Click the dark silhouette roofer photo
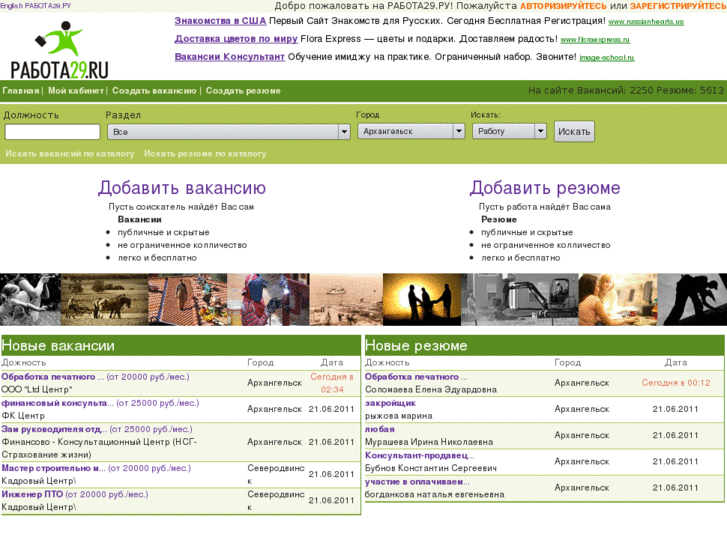The width and height of the screenshot is (727, 545). click(692, 299)
